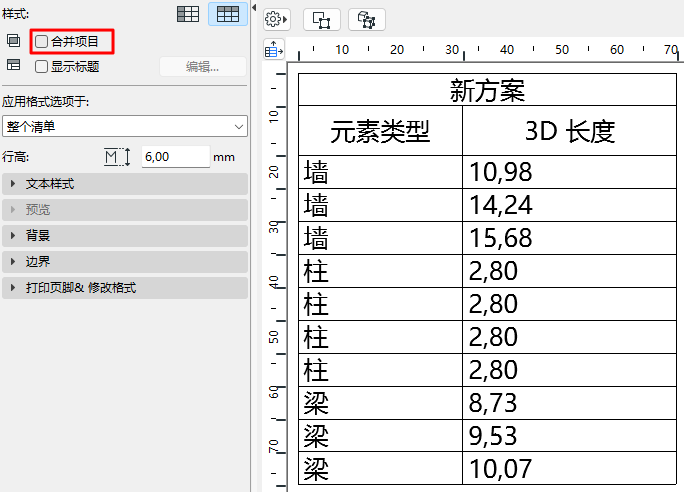Click the cell with value 10,98
Image resolution: width=684 pixels, height=492 pixels.
click(x=570, y=172)
